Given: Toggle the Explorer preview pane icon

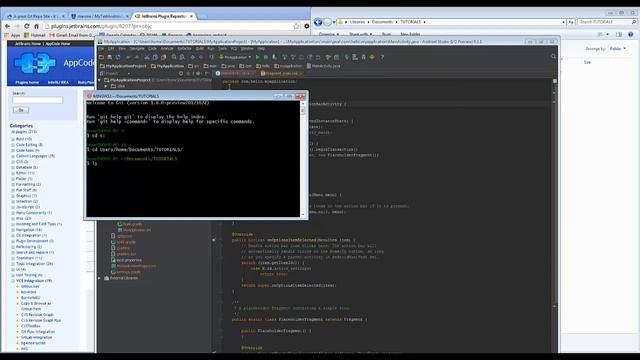Looking at the screenshot, I should (619, 35).
